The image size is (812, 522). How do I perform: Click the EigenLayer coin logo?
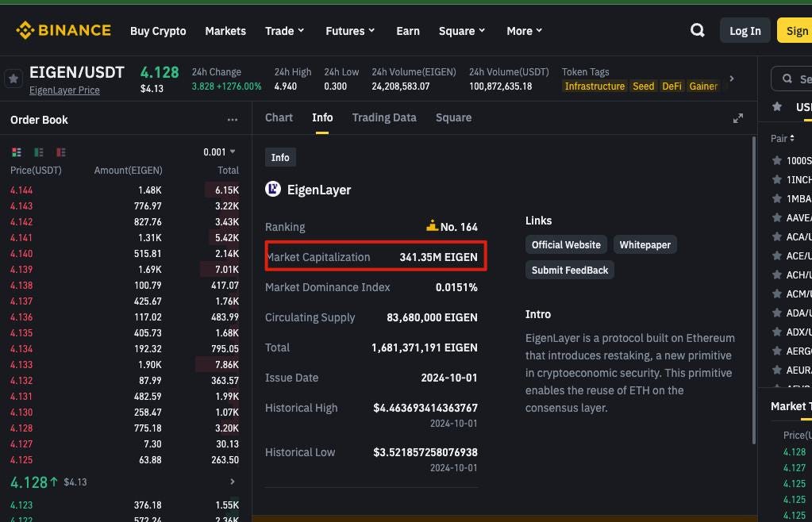click(273, 189)
